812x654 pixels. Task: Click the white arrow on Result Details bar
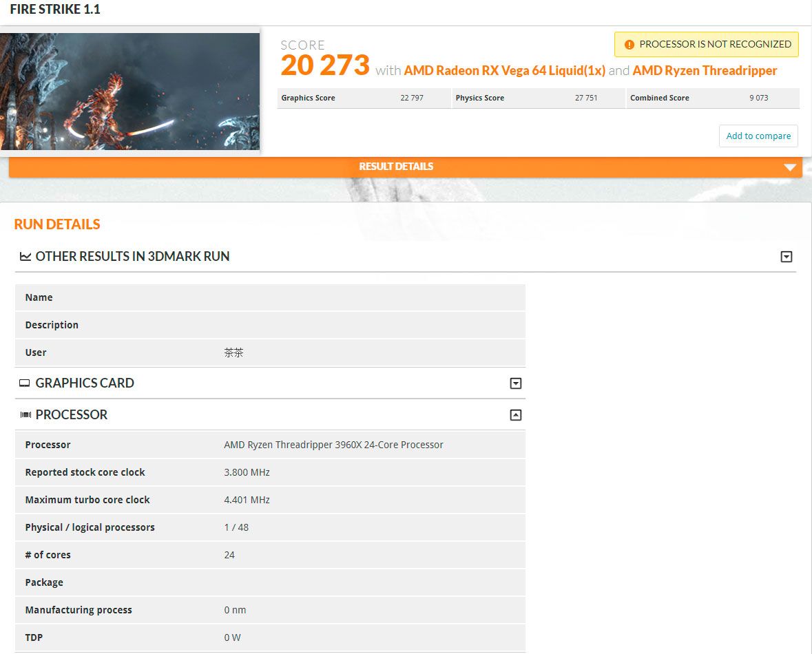point(790,167)
